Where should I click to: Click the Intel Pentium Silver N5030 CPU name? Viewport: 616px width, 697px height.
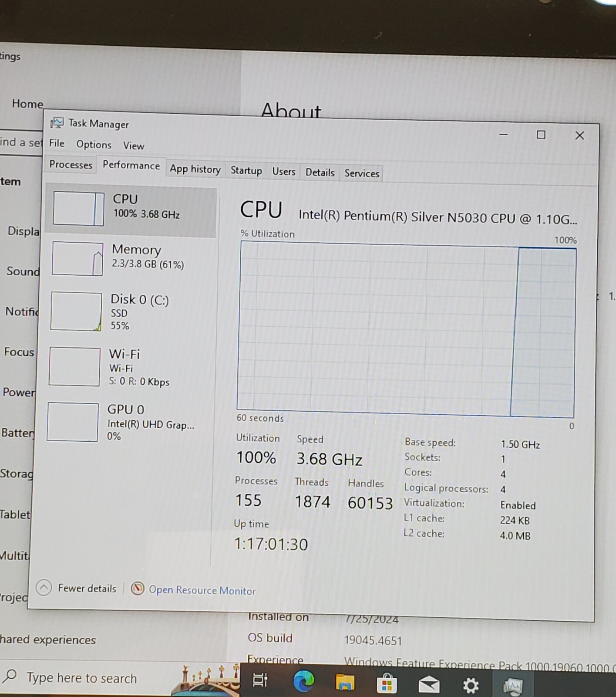(x=438, y=217)
